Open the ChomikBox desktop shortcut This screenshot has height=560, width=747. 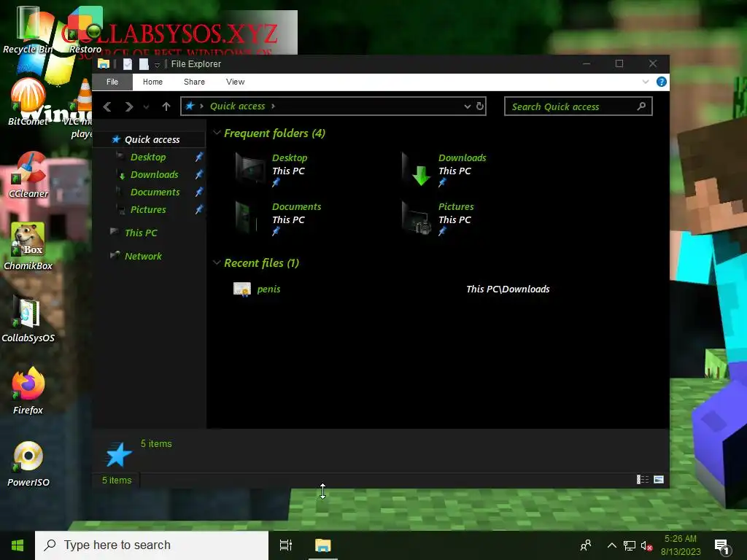[x=28, y=246]
